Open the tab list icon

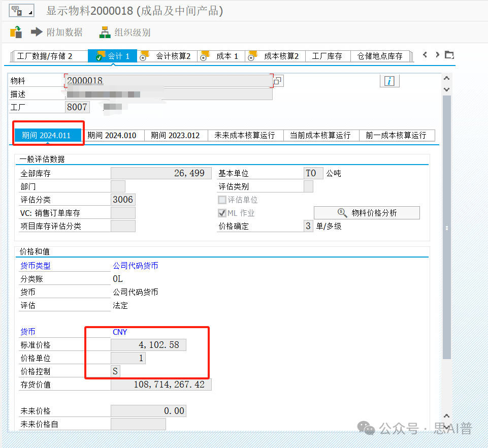tap(449, 55)
